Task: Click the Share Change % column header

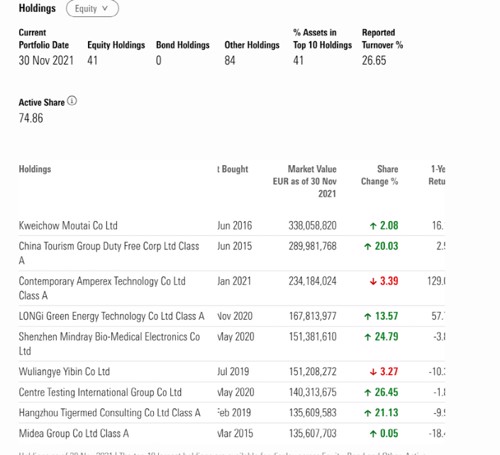Action: pyautogui.click(x=379, y=175)
